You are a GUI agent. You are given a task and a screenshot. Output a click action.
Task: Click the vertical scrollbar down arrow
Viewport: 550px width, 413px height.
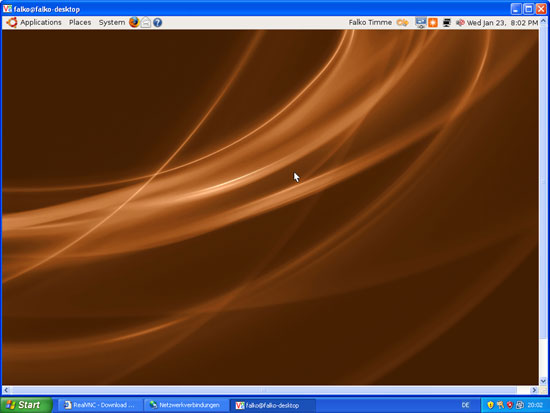pos(543,381)
